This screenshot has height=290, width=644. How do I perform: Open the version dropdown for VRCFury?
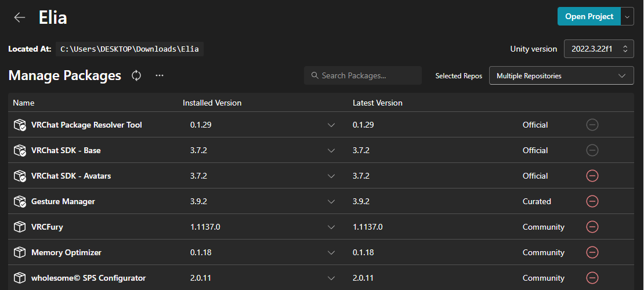[x=331, y=227]
